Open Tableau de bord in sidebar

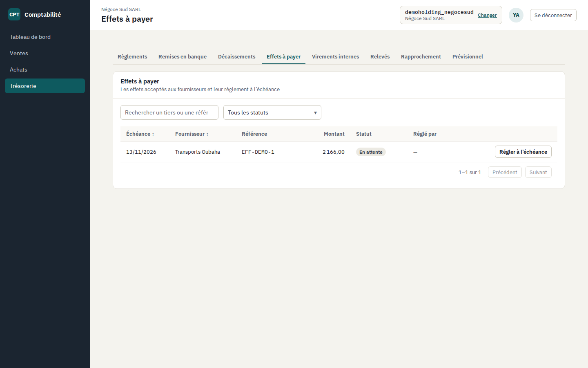tap(45, 37)
